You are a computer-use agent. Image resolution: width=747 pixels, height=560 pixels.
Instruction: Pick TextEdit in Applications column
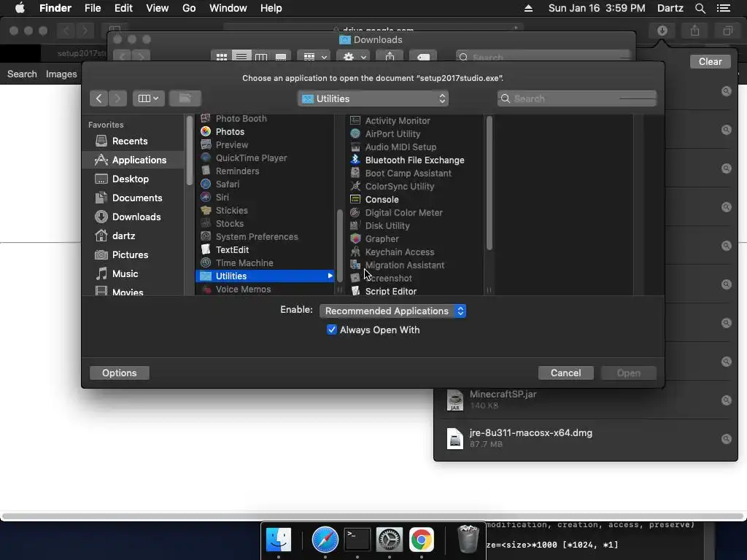[x=232, y=249]
